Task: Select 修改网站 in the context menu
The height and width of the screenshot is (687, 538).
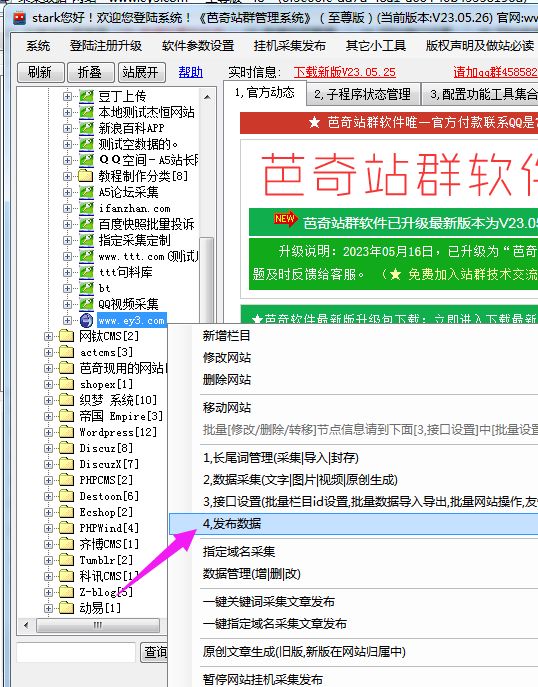Action: click(227, 358)
